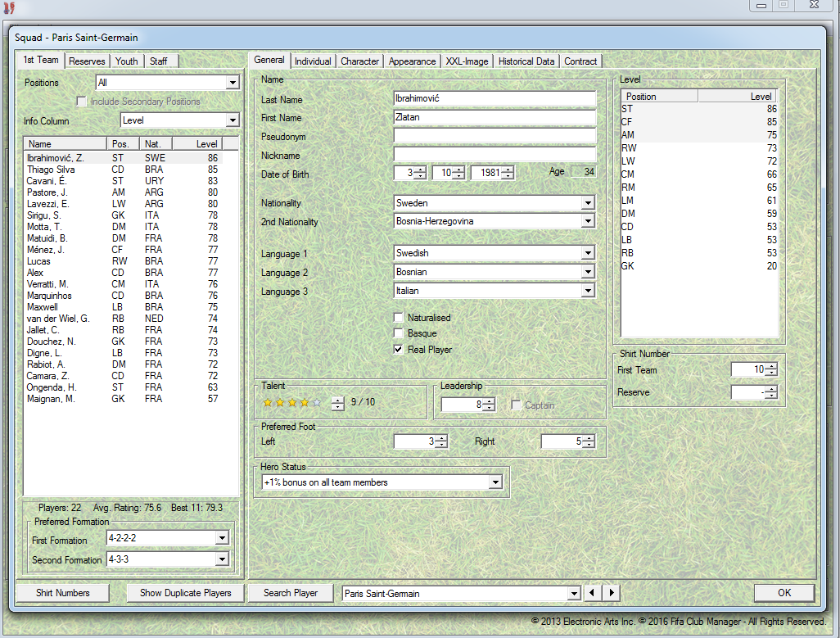The width and height of the screenshot is (840, 638).
Task: Open the club selector dropdown
Action: pyautogui.click(x=574, y=594)
